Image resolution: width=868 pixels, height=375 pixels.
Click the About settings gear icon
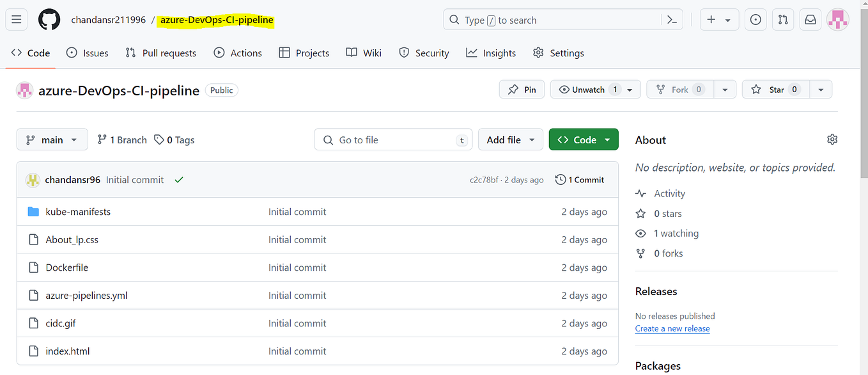832,140
